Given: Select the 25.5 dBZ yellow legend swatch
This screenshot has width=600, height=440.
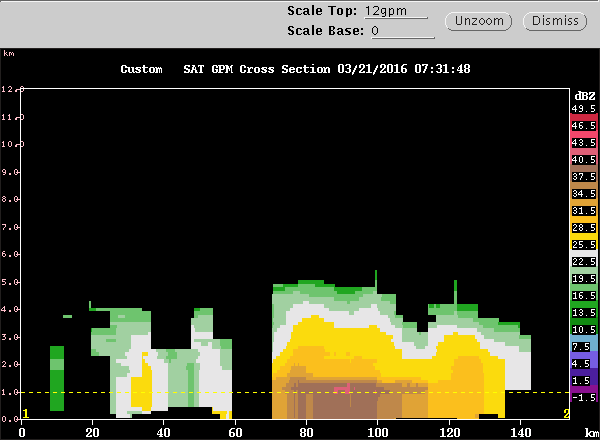Looking at the screenshot, I should click(584, 244).
